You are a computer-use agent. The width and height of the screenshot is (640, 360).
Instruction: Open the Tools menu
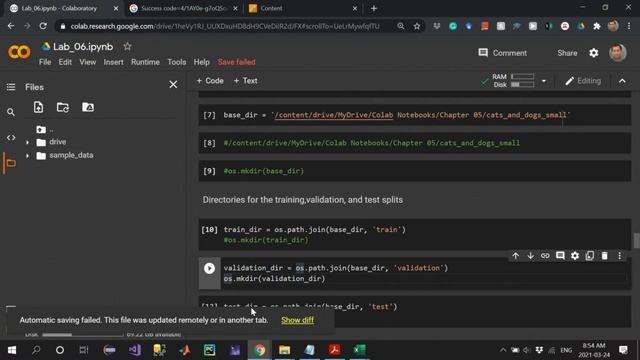coord(176,62)
